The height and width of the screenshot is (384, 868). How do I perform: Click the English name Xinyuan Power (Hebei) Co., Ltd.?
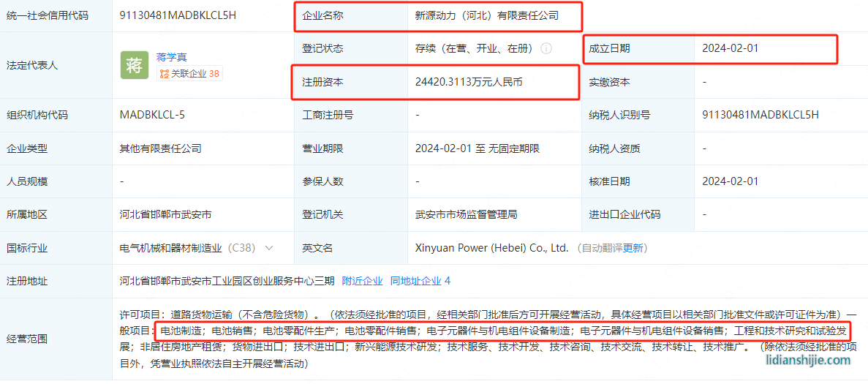[491, 248]
